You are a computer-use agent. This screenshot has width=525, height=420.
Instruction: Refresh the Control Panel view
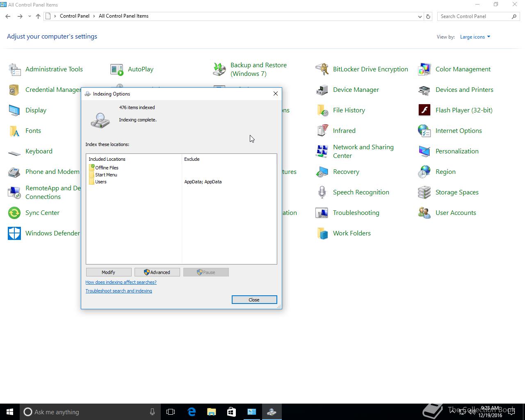[x=428, y=16]
